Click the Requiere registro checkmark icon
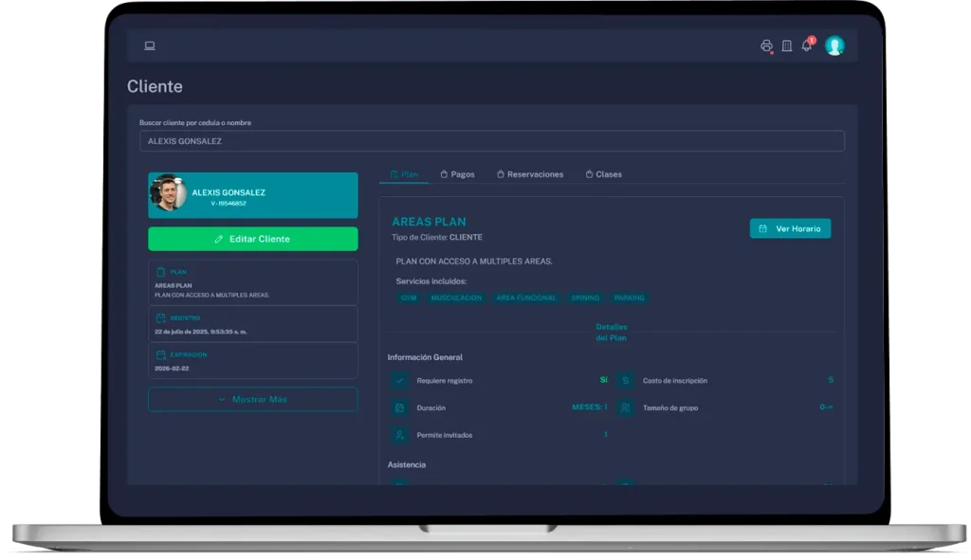 coord(400,380)
